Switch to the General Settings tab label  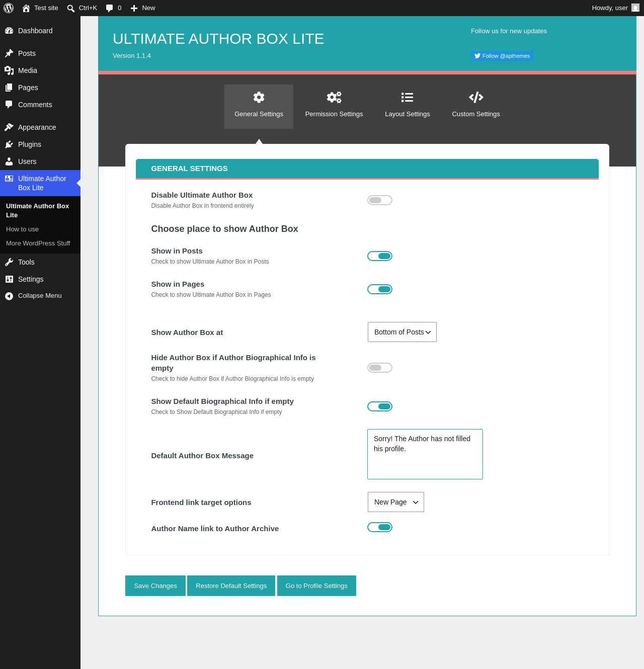[259, 114]
